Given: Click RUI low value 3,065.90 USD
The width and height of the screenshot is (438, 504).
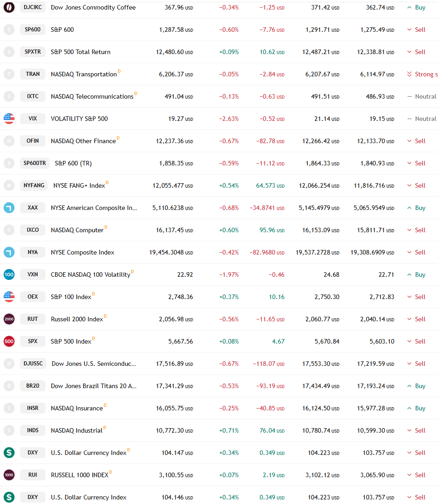Looking at the screenshot, I should 377,475.
